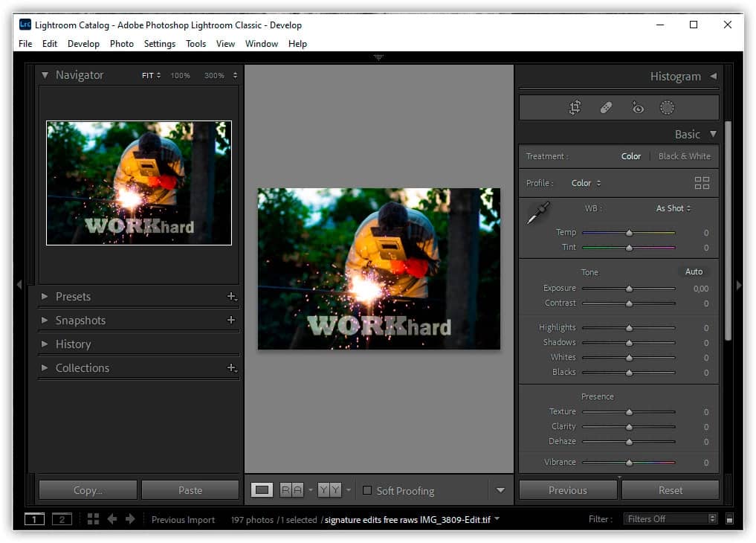The width and height of the screenshot is (756, 543).
Task: Select the Red Eye Correction tool
Action: pos(637,107)
